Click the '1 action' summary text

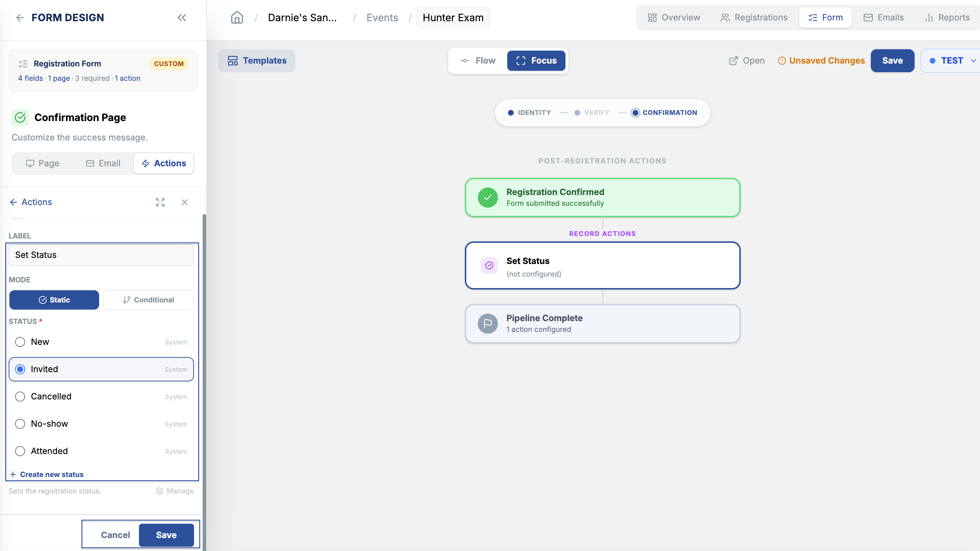(128, 78)
